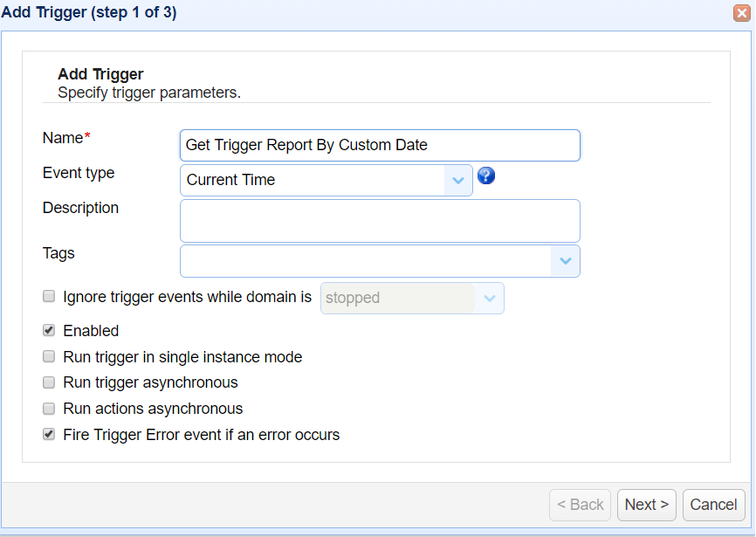
Task: Cancel the Add Trigger wizard
Action: coord(713,505)
